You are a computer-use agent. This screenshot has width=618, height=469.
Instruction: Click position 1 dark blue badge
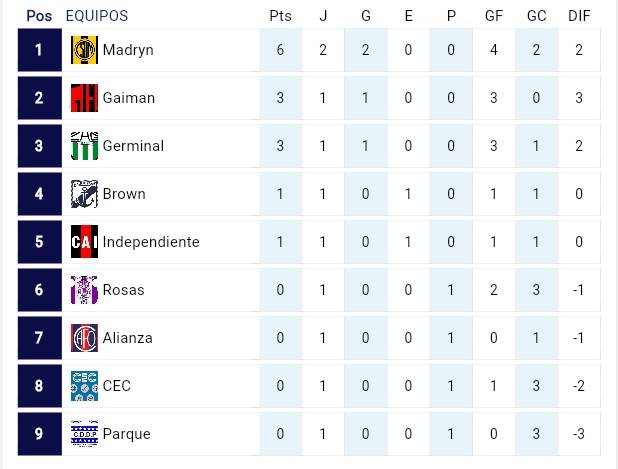tap(39, 50)
